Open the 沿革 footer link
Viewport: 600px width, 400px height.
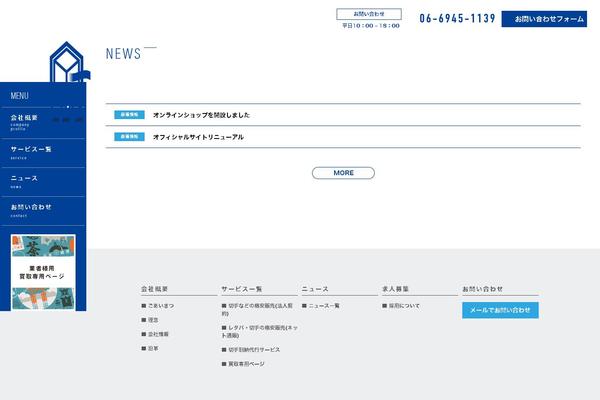(x=150, y=349)
